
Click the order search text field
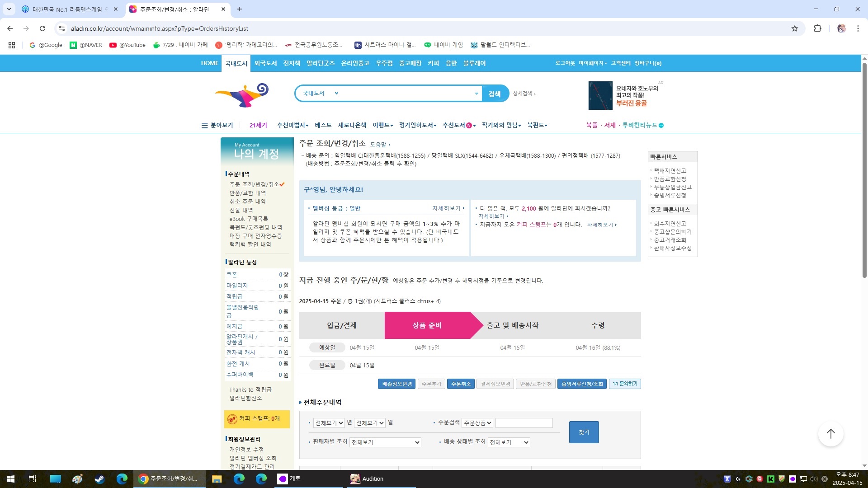(524, 423)
